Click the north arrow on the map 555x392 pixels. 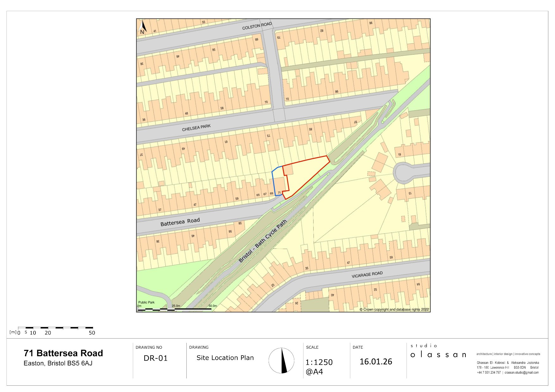pos(143,28)
